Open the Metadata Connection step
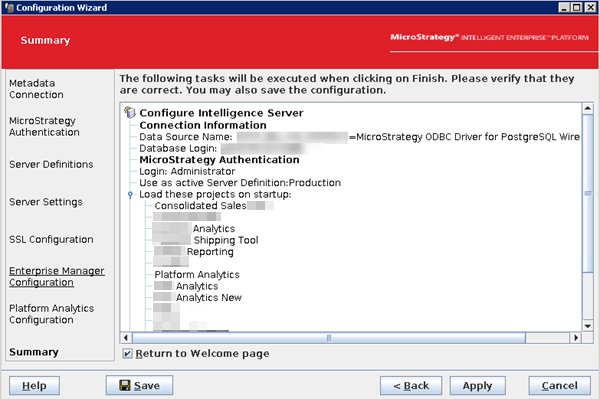 [36, 89]
